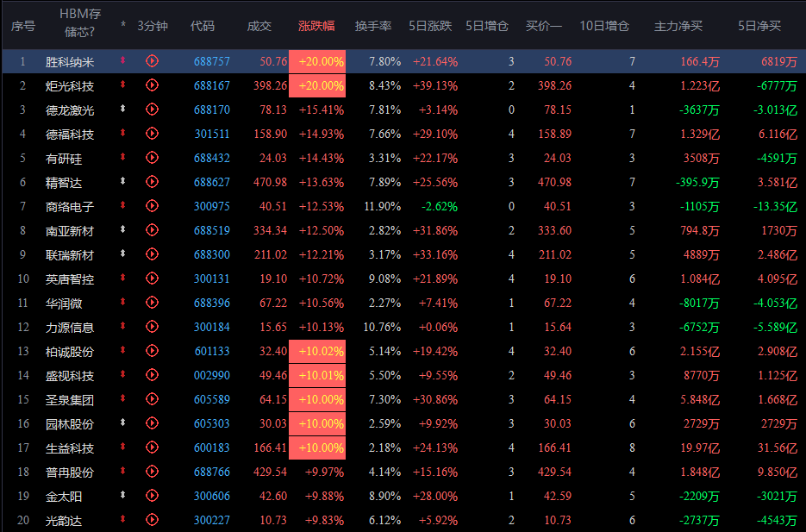Click the +10.02% cell for 柏诚股份
This screenshot has height=532, width=806.
pos(317,352)
